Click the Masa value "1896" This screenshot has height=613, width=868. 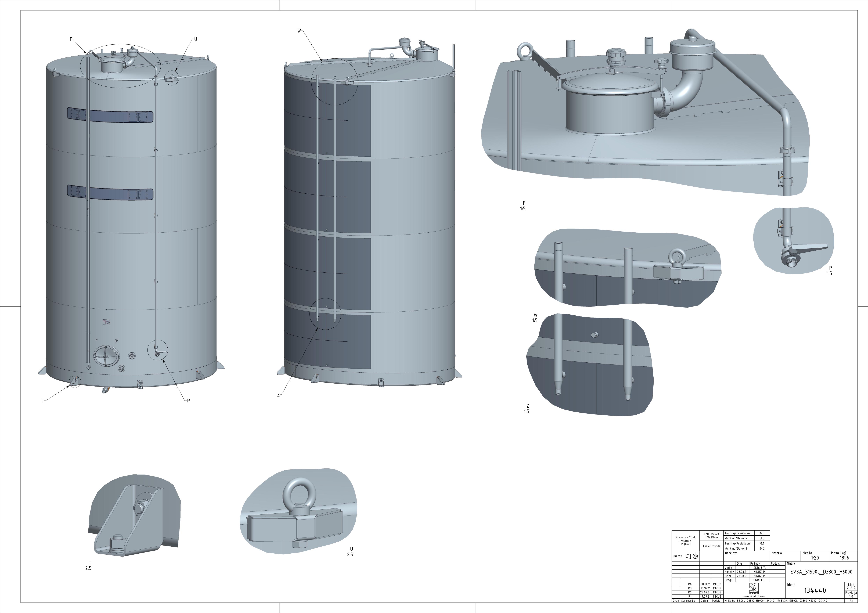click(844, 558)
